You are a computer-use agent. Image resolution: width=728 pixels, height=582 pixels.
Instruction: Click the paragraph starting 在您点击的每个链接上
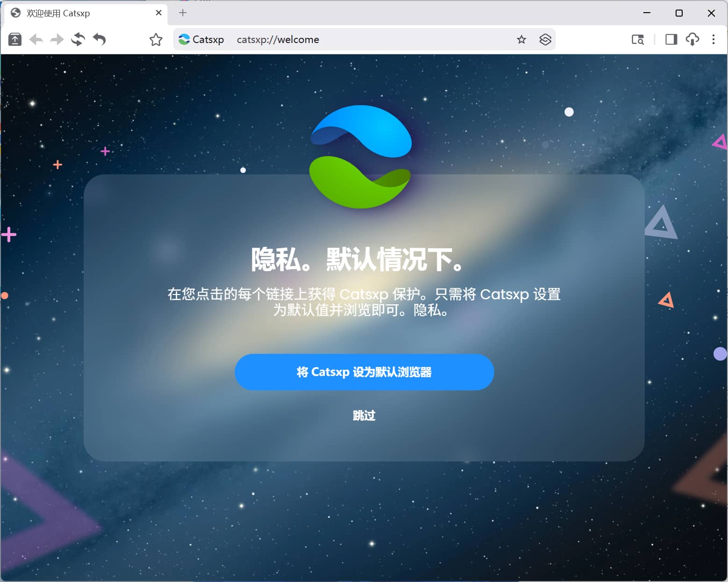[x=364, y=302]
